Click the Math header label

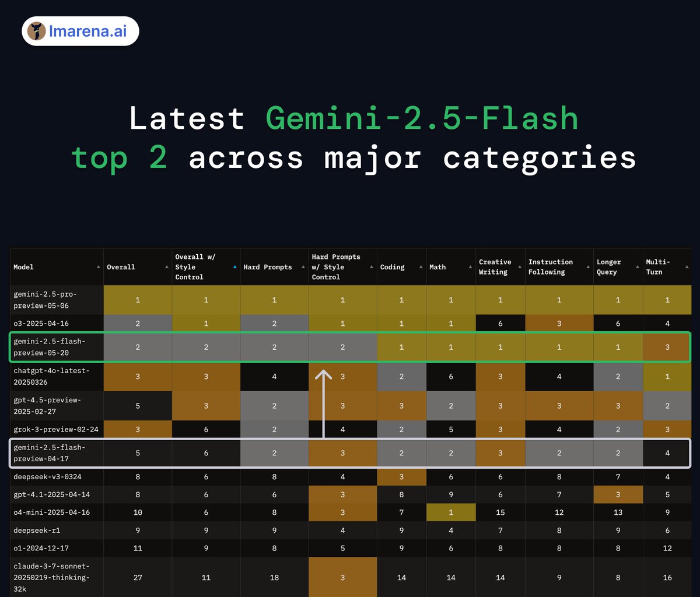point(437,267)
